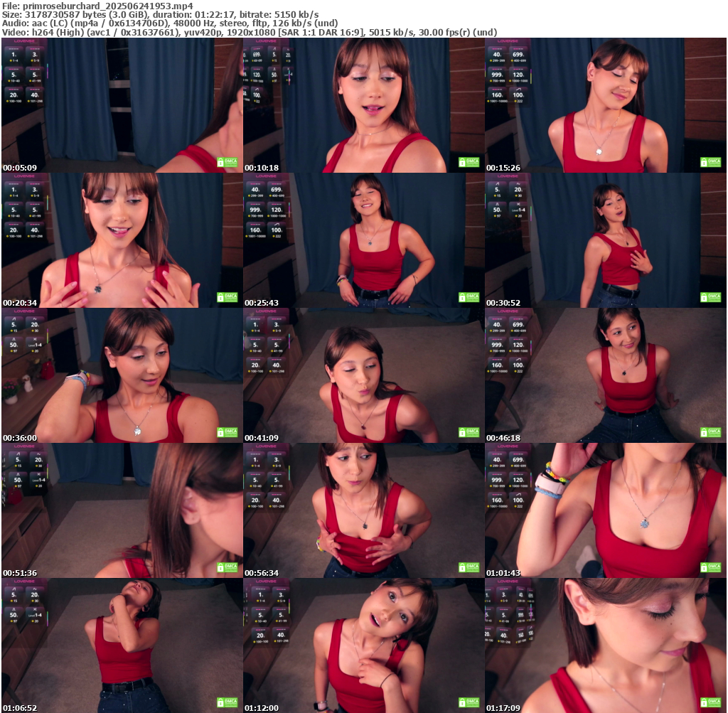Open the thumbnail frame at 00:15:26
Viewport: 728px width, 713px height.
click(606, 105)
